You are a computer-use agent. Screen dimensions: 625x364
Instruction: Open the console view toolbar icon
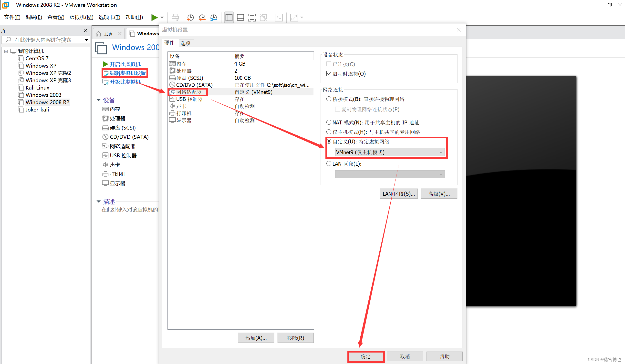coord(279,17)
